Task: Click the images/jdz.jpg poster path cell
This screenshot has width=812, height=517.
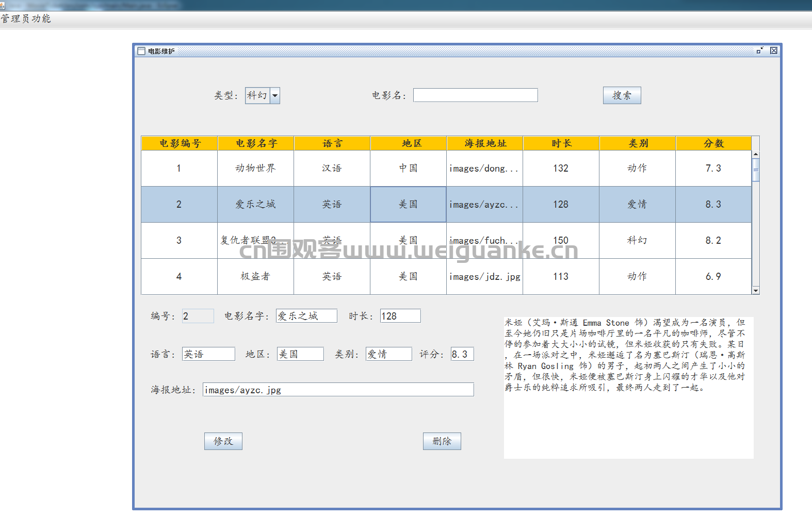Action: 485,277
